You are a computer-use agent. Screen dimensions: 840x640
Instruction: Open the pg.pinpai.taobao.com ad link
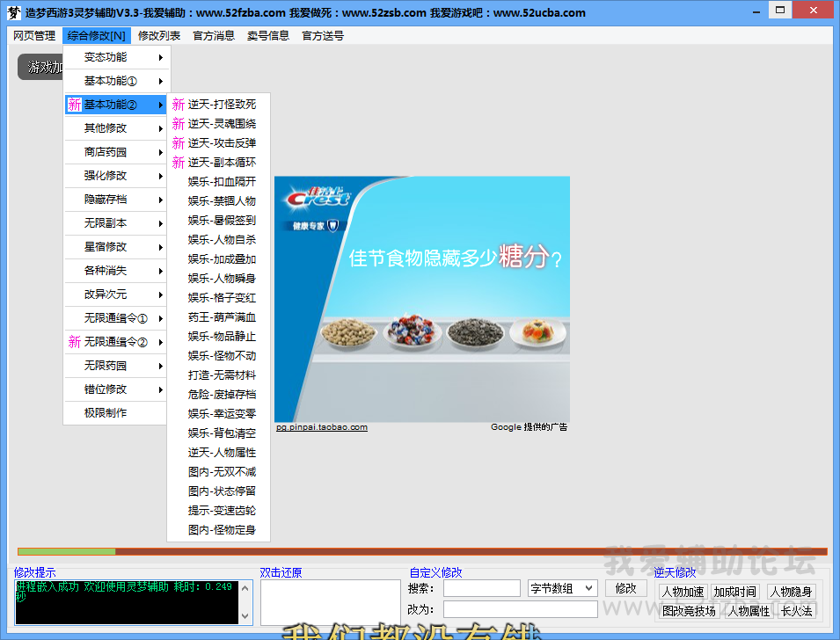321,427
